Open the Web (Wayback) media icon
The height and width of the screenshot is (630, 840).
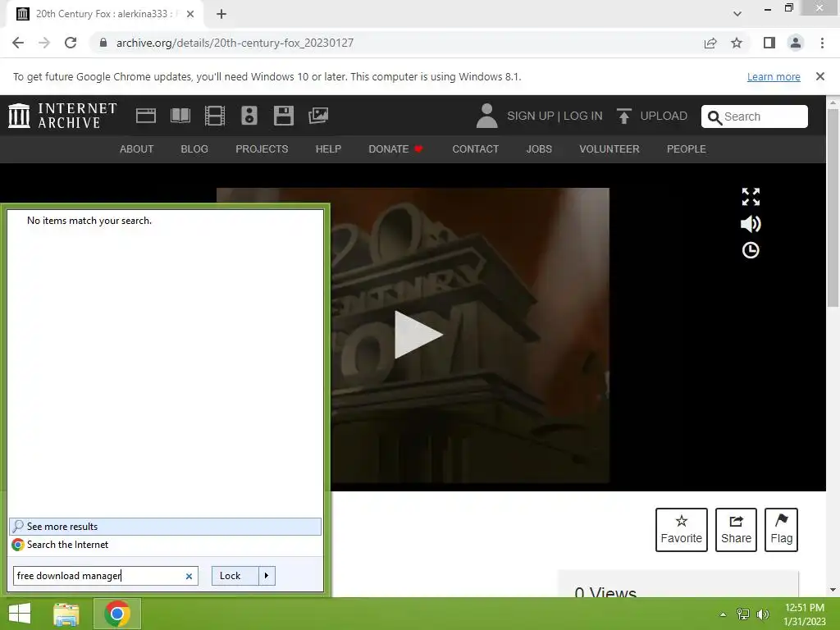click(146, 116)
